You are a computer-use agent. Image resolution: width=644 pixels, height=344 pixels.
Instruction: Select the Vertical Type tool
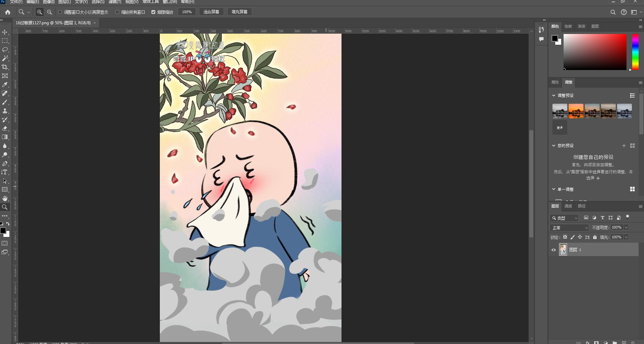5,172
